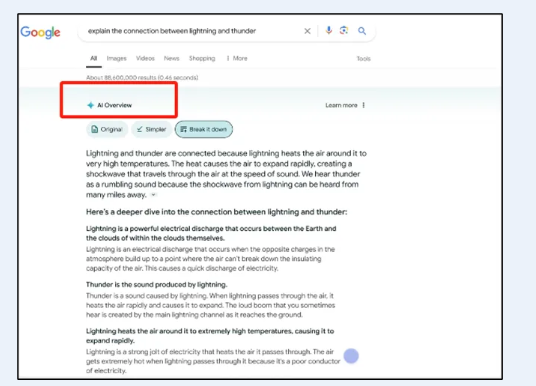Click paragraph 'Thunder is a sound caused by lightning'
This screenshot has width=536, height=386.
pos(210,305)
